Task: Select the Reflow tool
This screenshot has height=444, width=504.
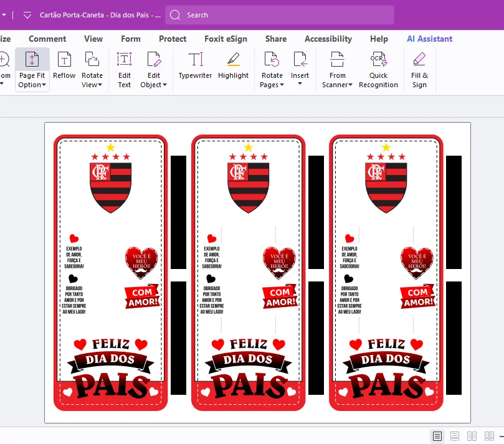Action: click(64, 65)
